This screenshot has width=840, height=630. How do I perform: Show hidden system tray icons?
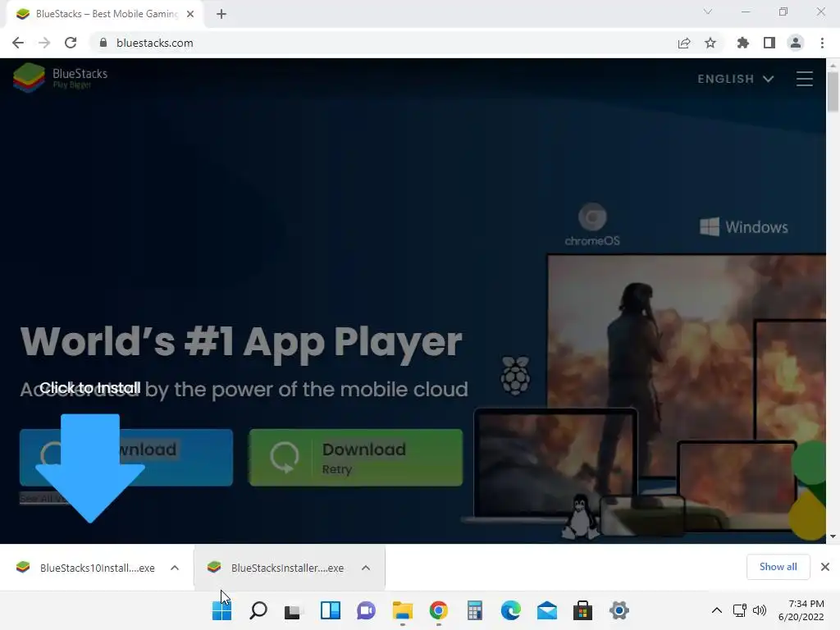coord(717,610)
